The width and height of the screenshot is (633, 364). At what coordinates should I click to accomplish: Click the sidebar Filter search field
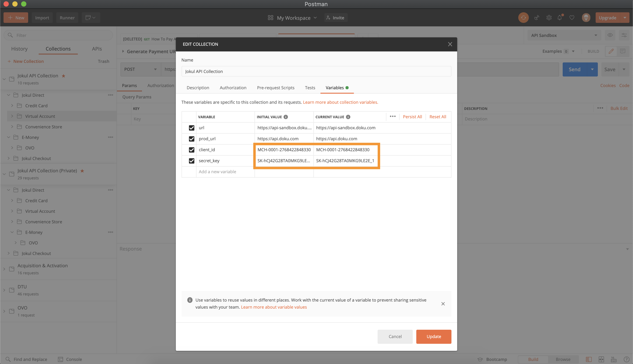coord(58,35)
